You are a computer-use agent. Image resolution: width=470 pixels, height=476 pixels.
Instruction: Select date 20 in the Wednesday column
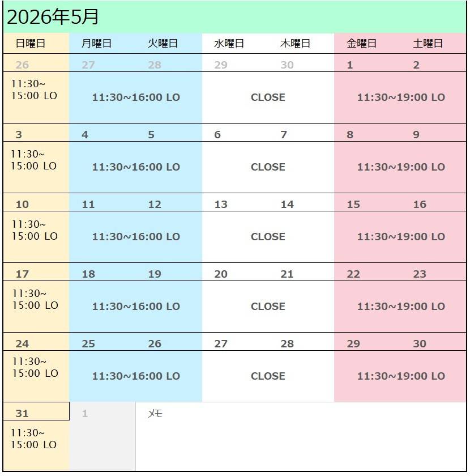221,274
